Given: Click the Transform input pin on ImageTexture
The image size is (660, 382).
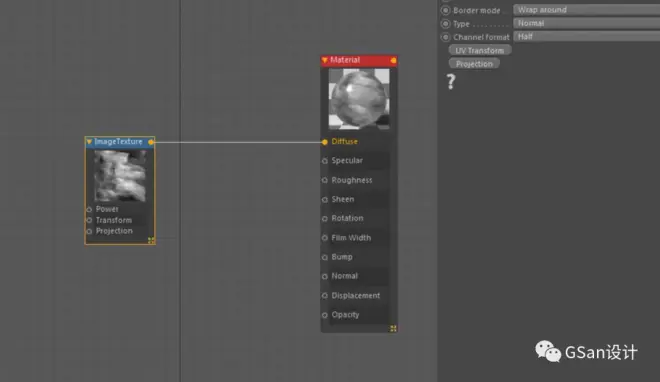Looking at the screenshot, I should coord(89,220).
